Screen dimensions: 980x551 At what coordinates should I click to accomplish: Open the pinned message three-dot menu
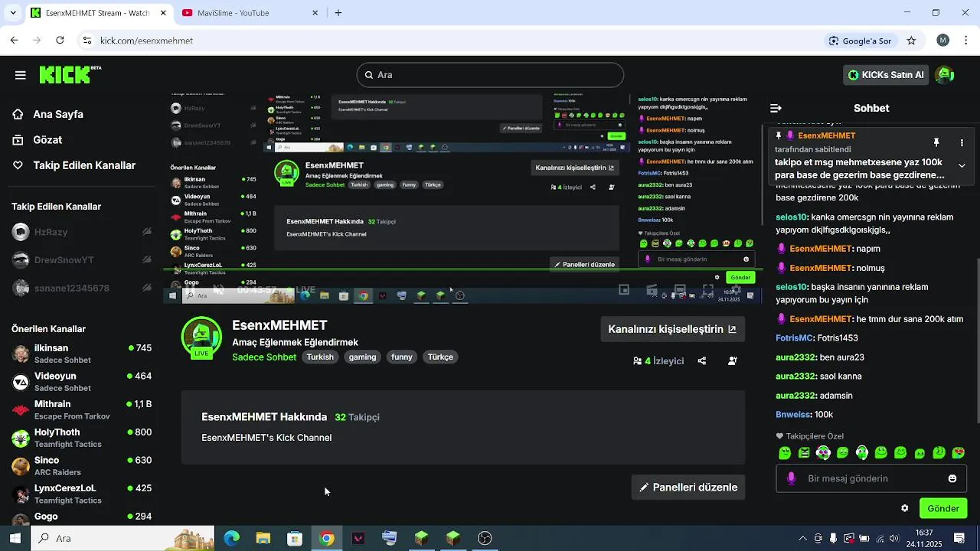[x=962, y=143]
